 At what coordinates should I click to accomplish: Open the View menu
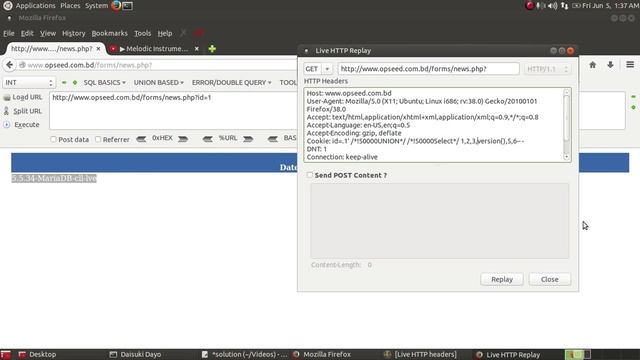tap(48, 33)
